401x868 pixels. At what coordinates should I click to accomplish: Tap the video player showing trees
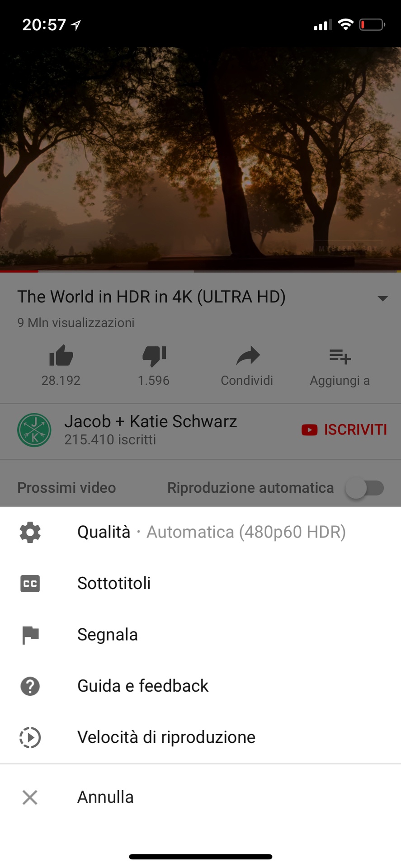tap(200, 158)
